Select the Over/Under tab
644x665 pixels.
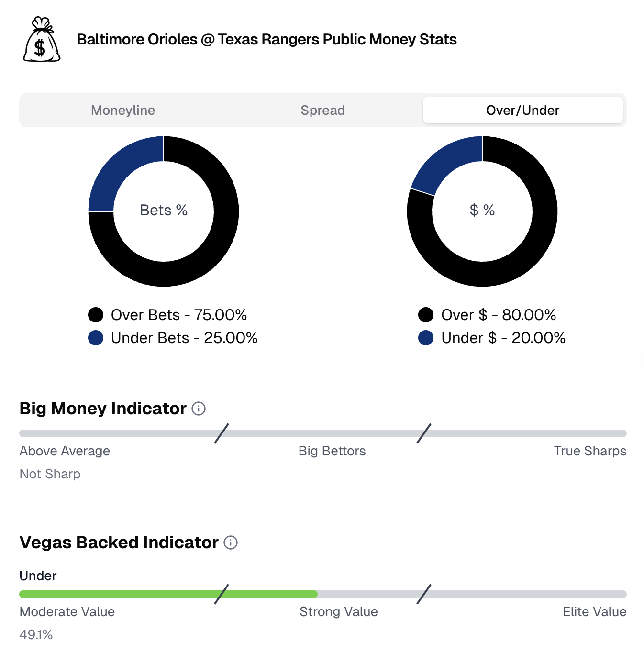(x=523, y=110)
